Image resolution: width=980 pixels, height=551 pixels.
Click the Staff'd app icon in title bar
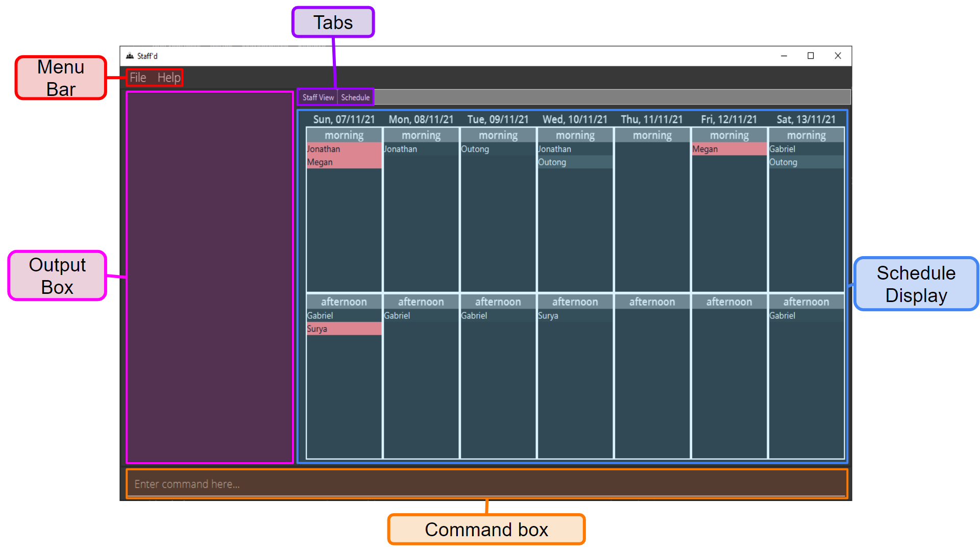click(x=130, y=56)
